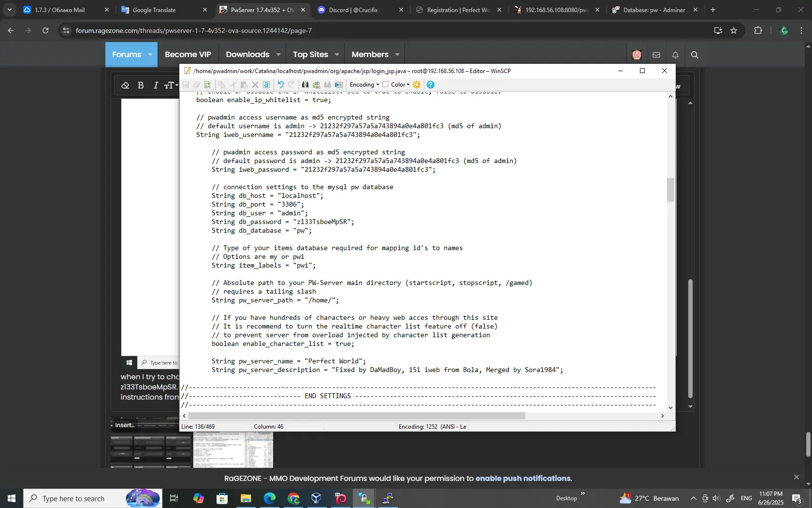Open forum inbox envelope icon

(x=656, y=55)
